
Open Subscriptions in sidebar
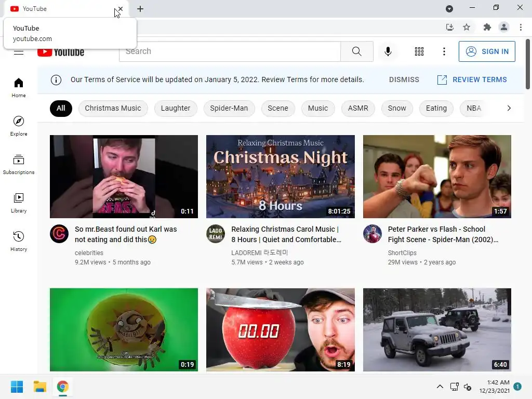tap(19, 165)
